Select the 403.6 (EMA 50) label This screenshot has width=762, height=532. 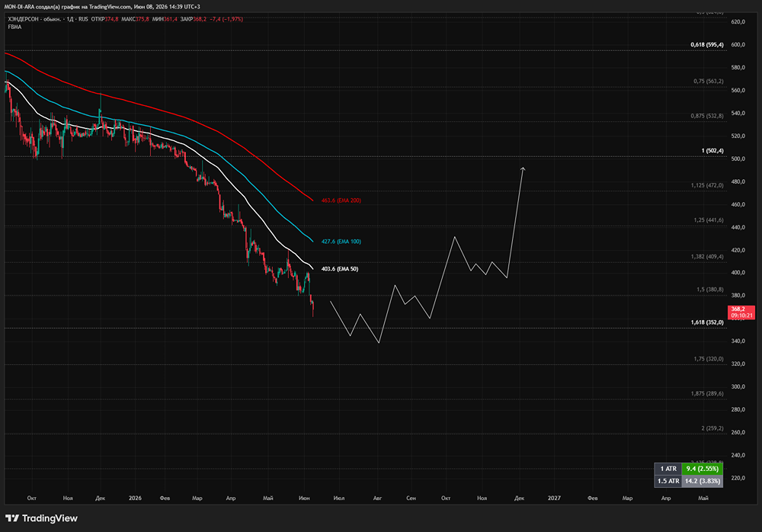pyautogui.click(x=340, y=269)
